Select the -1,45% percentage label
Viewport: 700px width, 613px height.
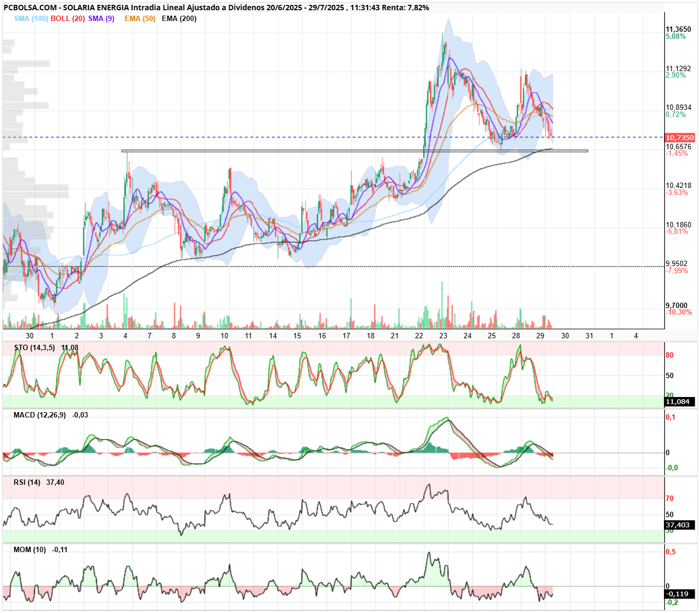tap(677, 154)
